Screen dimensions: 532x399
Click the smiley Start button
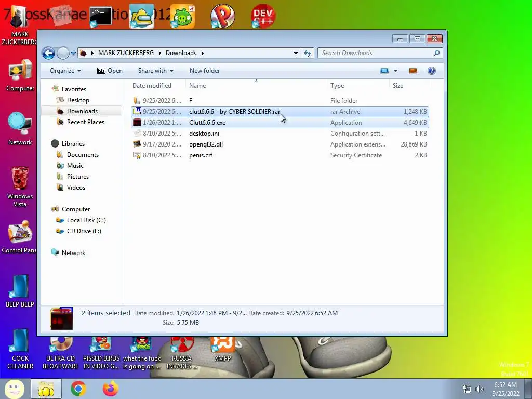click(x=15, y=389)
